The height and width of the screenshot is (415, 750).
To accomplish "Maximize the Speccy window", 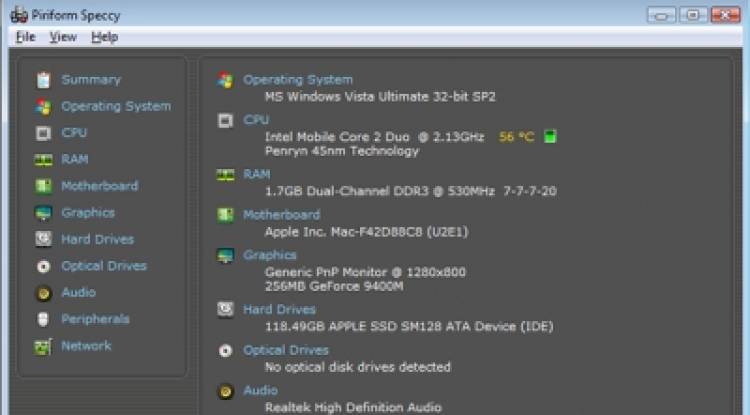I will click(x=693, y=15).
